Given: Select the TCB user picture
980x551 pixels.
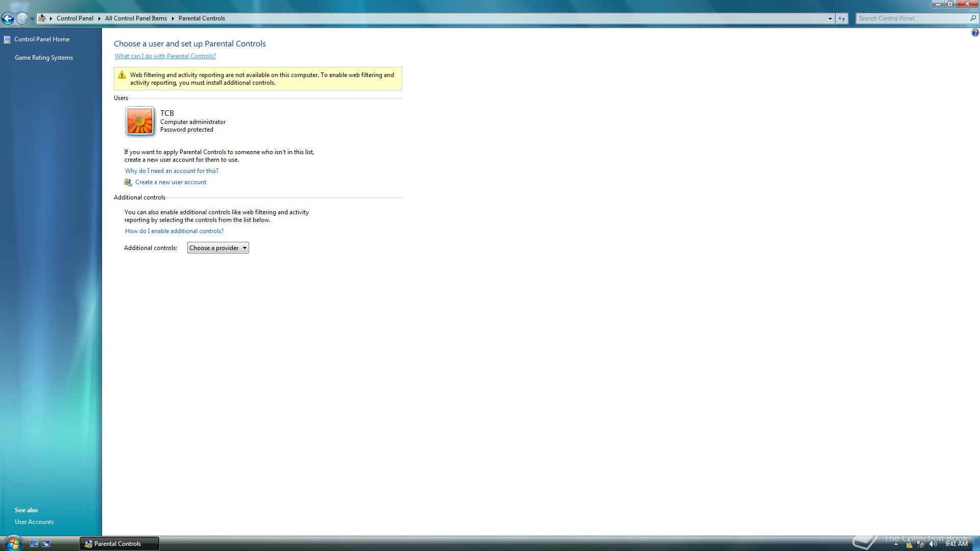Looking at the screenshot, I should pos(140,121).
